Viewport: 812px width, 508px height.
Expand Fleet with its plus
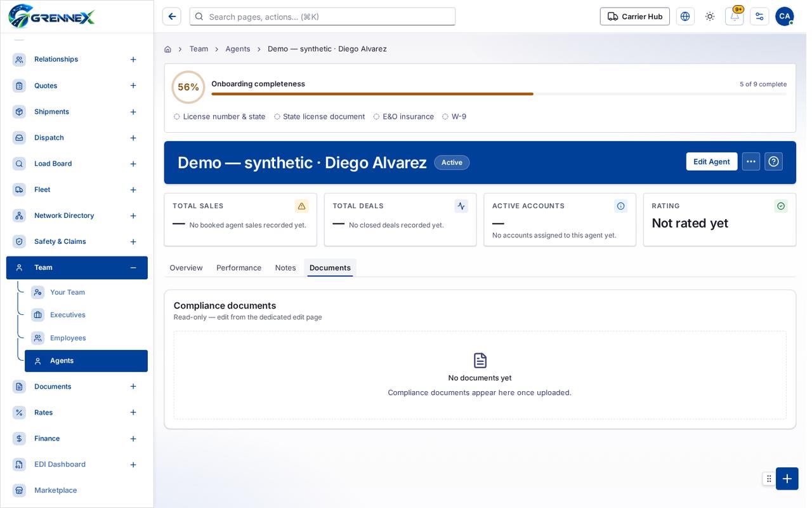click(133, 190)
